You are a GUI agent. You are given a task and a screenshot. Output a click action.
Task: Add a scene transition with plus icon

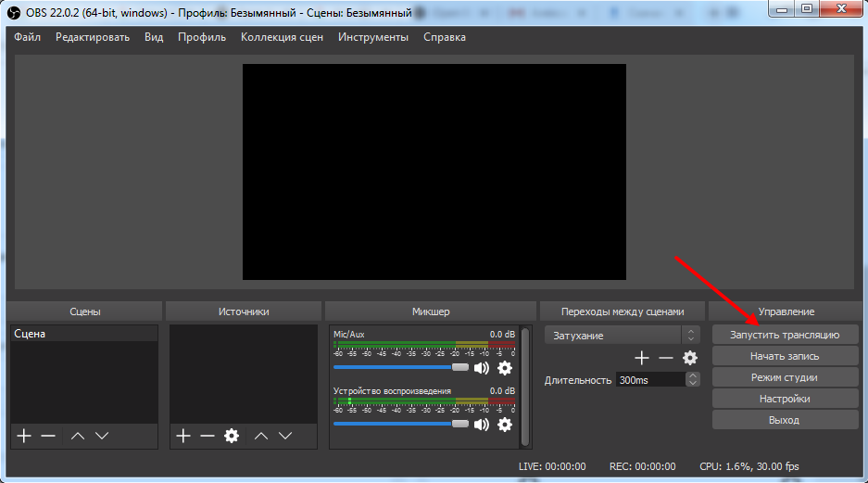[642, 358]
